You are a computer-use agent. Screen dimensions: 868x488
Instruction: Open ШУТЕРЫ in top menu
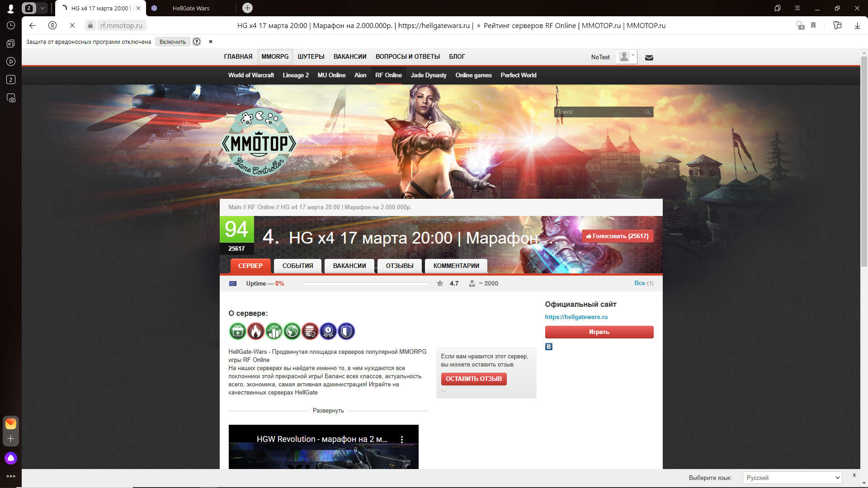pos(311,56)
